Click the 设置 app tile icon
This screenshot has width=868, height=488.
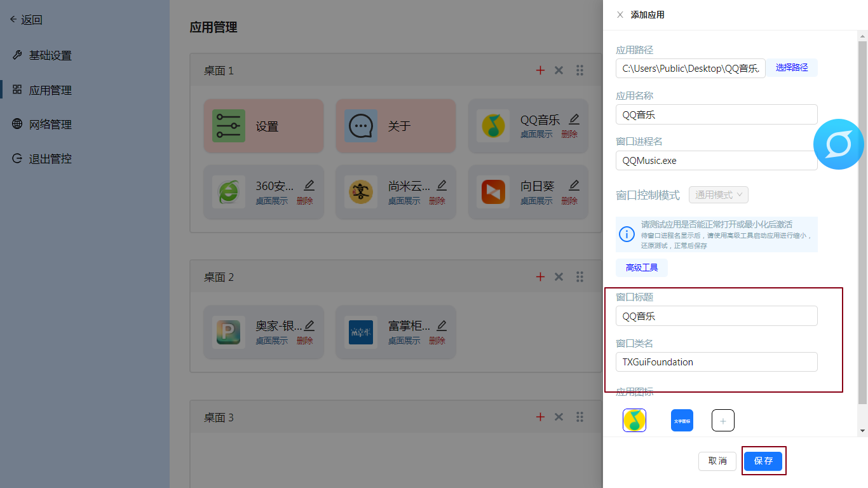(x=229, y=126)
